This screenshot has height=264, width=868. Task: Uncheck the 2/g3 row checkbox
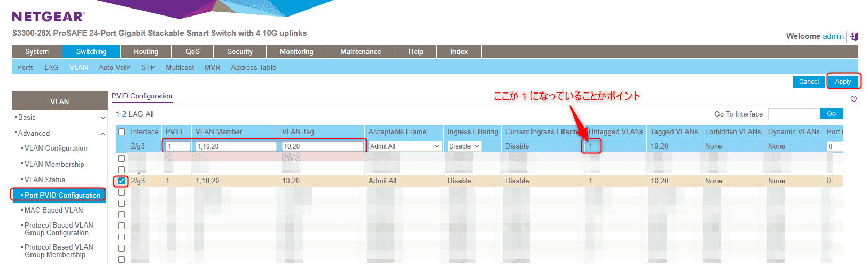pos(121,181)
